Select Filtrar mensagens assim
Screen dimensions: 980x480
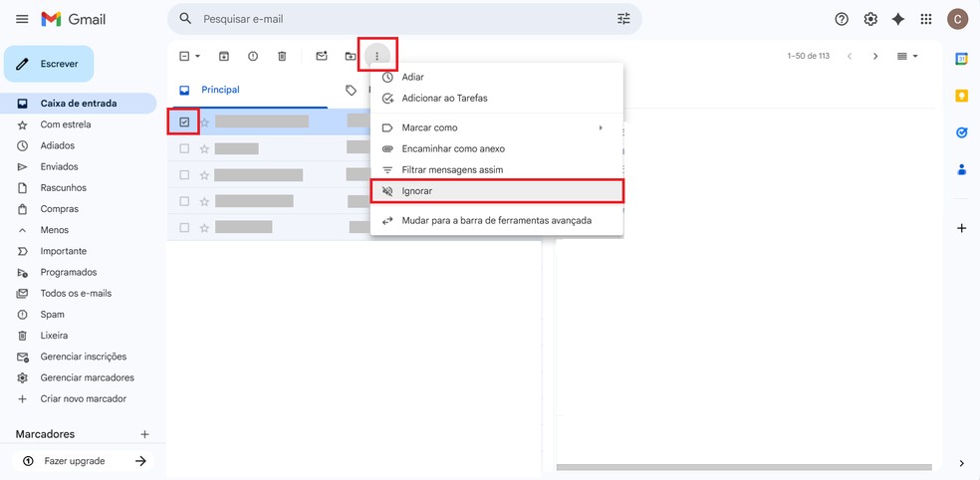497,170
